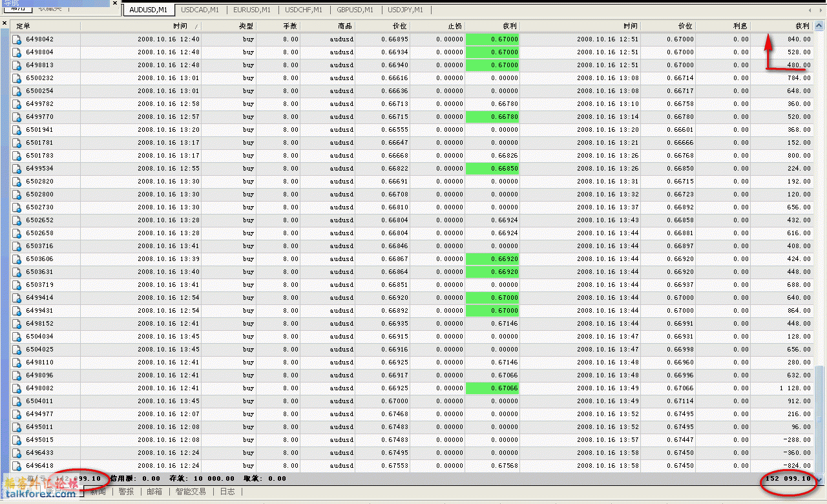Switch to the USDCHF,M1 chart tab
The height and width of the screenshot is (504, 827).
tap(303, 10)
